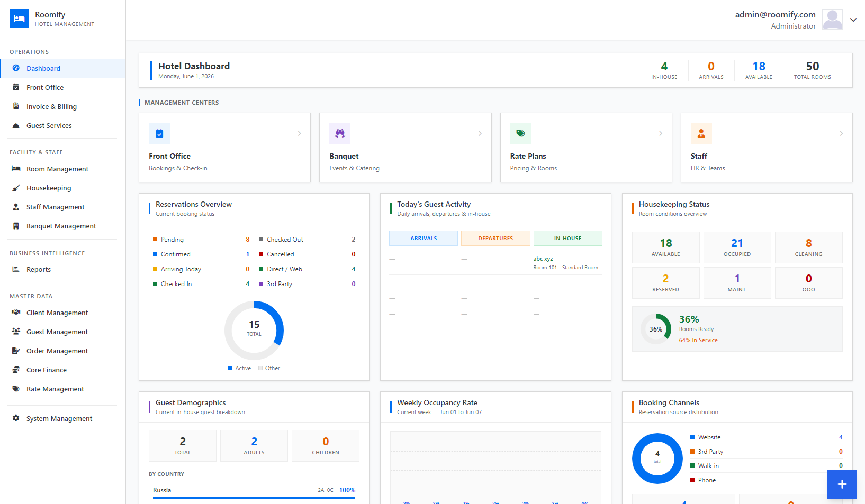Click the 21 Occupied housekeeping tile

[737, 248]
